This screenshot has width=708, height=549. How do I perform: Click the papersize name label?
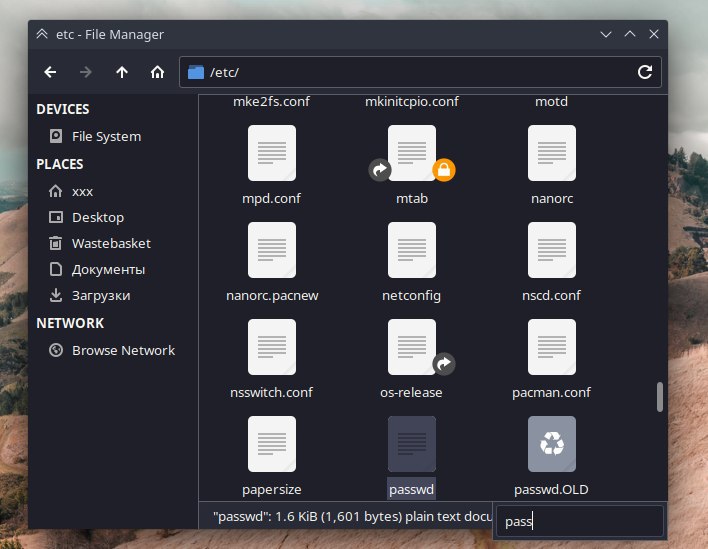tap(272, 489)
